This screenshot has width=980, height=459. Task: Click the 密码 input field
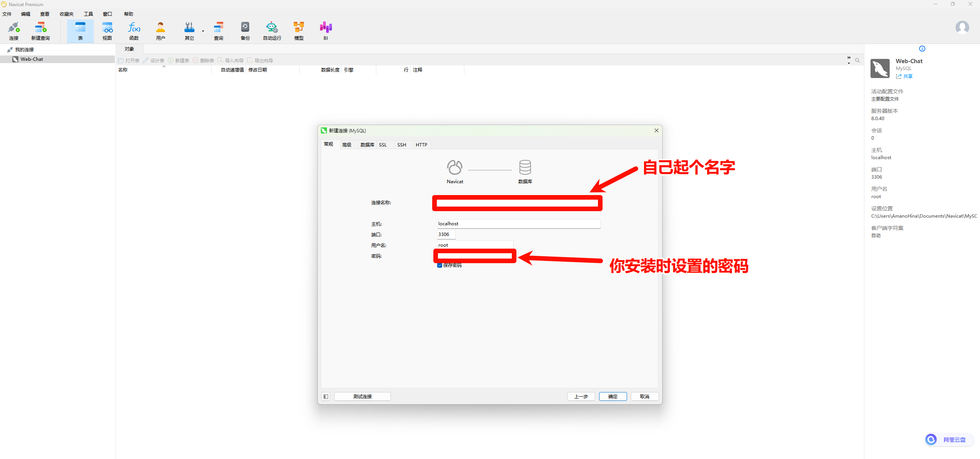[x=475, y=256]
